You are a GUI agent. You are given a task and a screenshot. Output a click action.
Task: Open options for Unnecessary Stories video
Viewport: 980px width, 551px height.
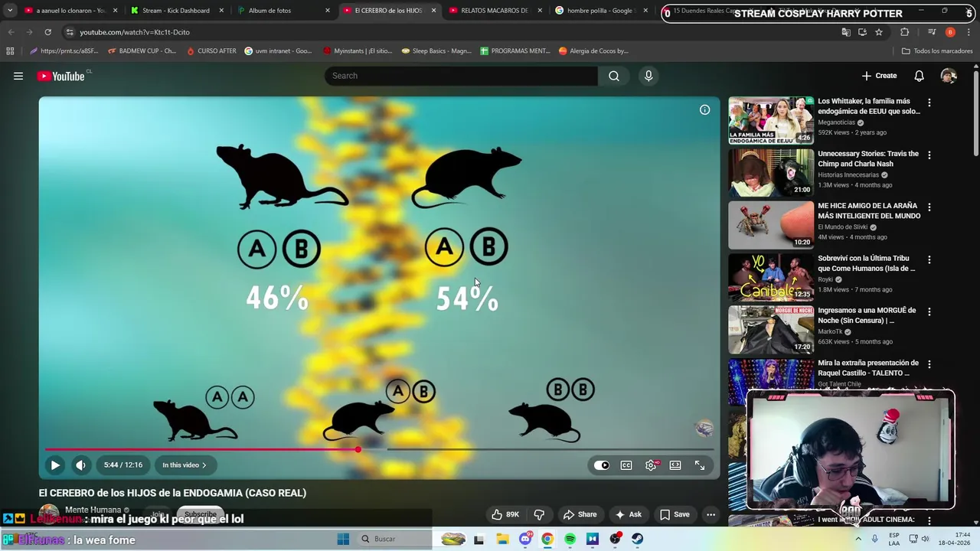pos(929,155)
